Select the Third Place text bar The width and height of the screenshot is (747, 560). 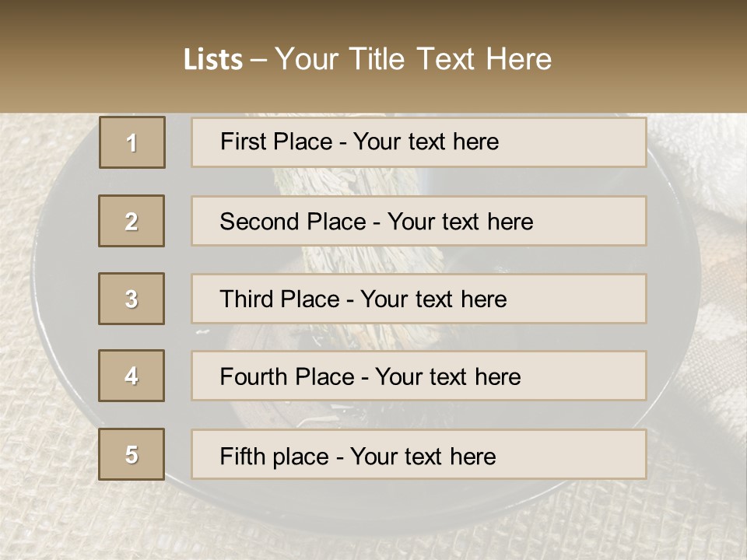tap(419, 299)
